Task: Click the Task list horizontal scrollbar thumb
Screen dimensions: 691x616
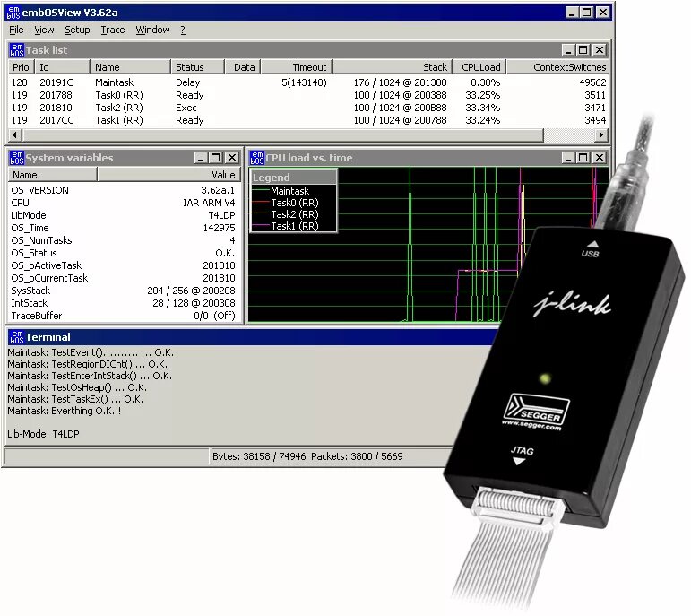Action: pyautogui.click(x=282, y=134)
